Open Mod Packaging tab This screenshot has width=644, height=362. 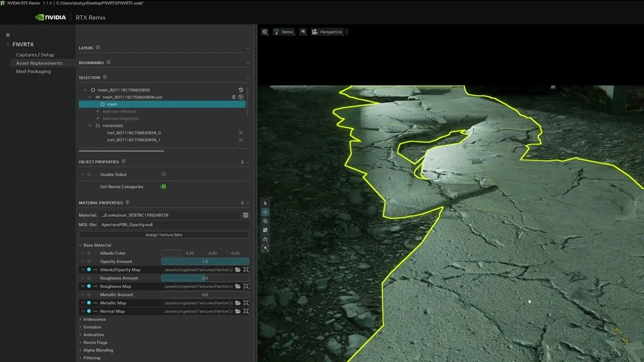(33, 71)
